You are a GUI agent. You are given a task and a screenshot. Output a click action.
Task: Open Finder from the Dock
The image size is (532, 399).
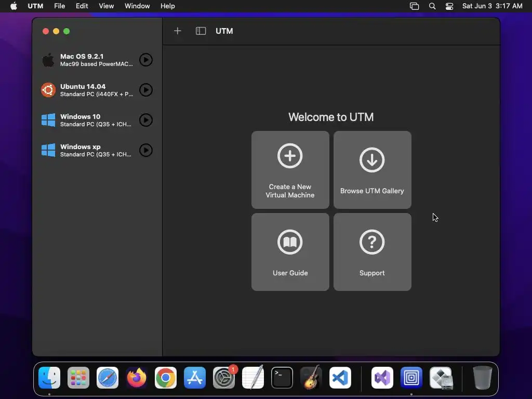[x=49, y=378]
